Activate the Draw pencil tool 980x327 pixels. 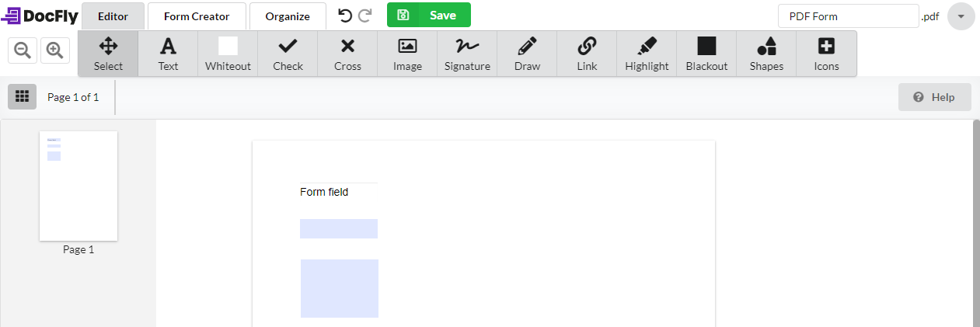[527, 54]
